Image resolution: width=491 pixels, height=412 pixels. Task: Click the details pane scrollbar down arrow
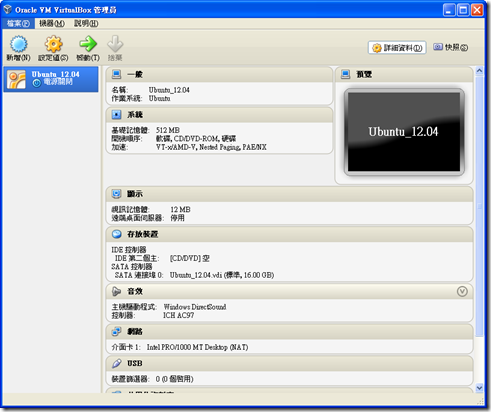click(x=480, y=388)
